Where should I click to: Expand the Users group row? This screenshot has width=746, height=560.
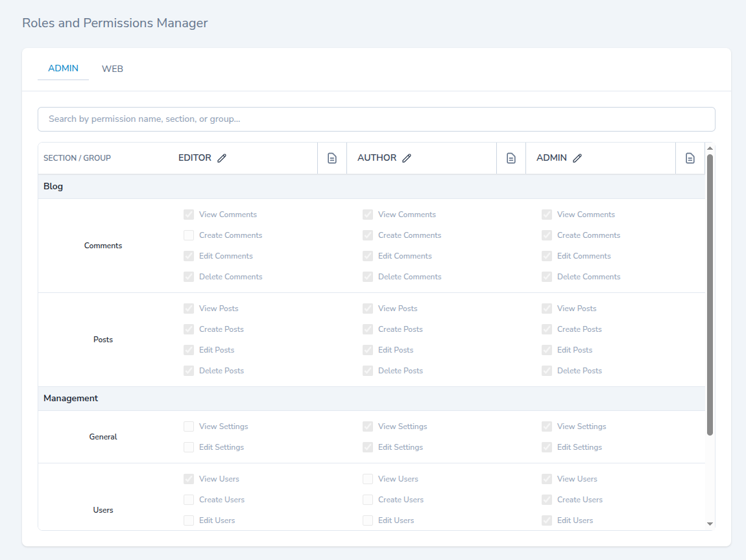click(x=102, y=510)
